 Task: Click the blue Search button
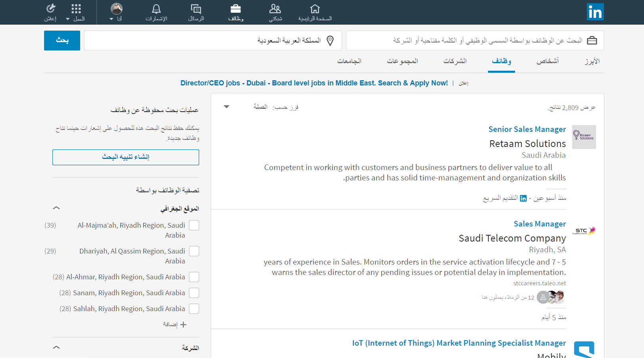(x=62, y=41)
